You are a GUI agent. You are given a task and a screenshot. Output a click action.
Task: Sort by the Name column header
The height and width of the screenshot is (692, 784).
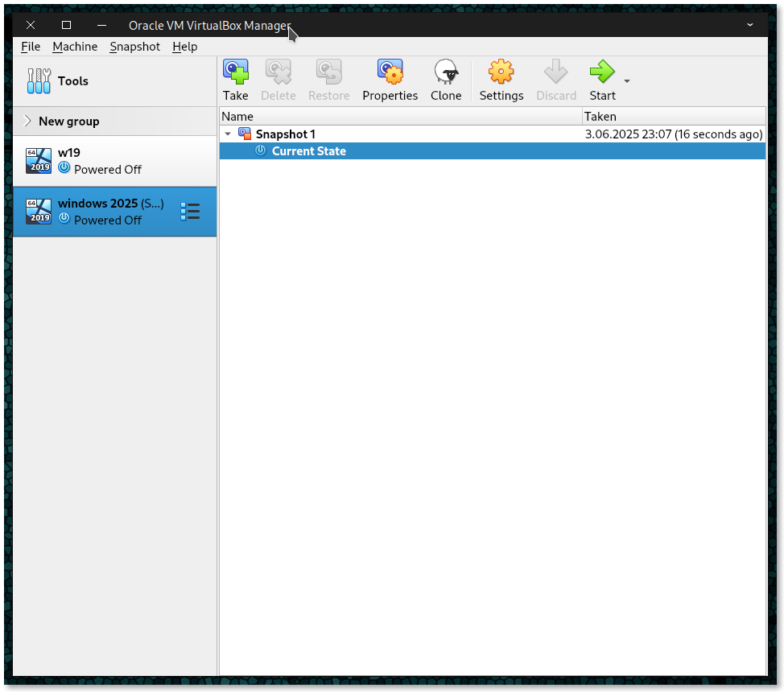[x=401, y=117]
